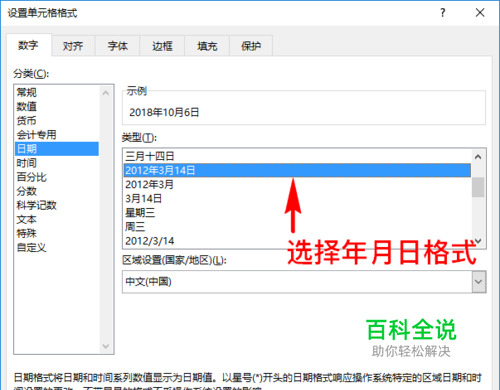Pick 百分比 category

click(x=57, y=177)
